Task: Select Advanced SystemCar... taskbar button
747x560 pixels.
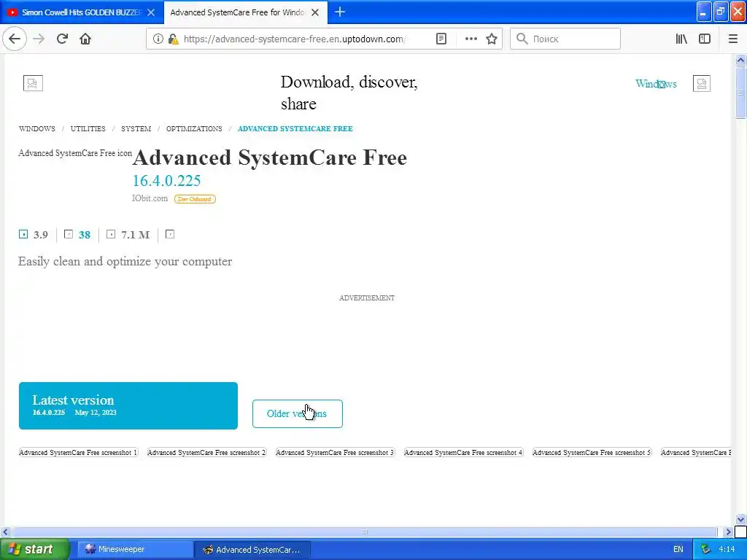Action: coord(252,550)
